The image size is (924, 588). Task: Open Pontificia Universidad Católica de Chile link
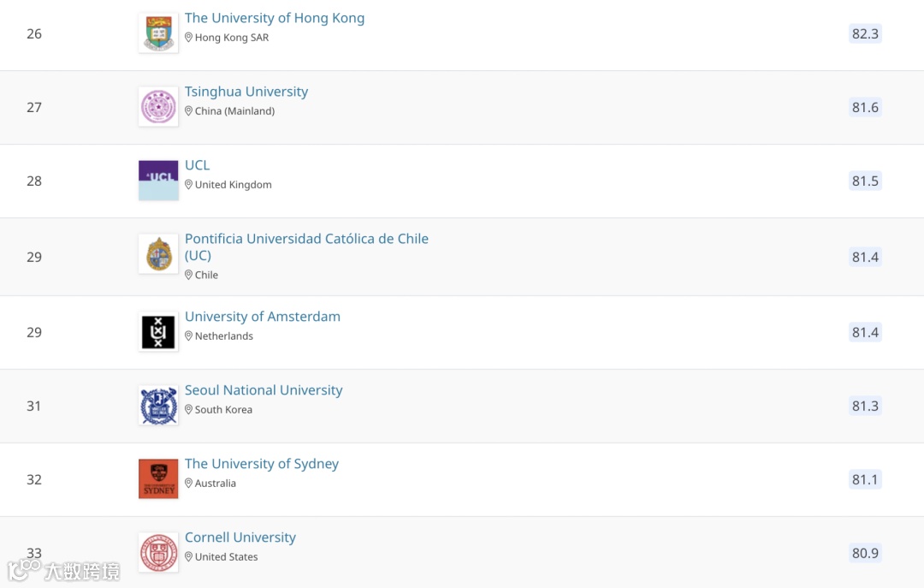(x=306, y=239)
